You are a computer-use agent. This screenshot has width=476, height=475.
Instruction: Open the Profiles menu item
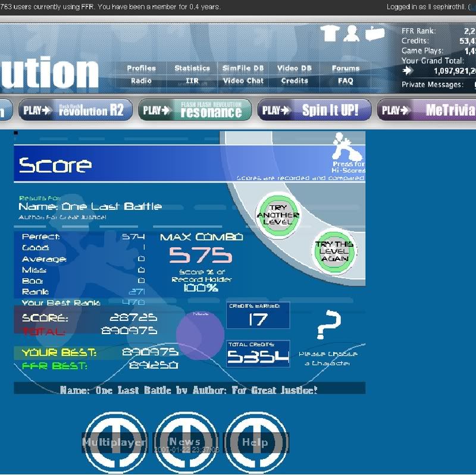(141, 68)
